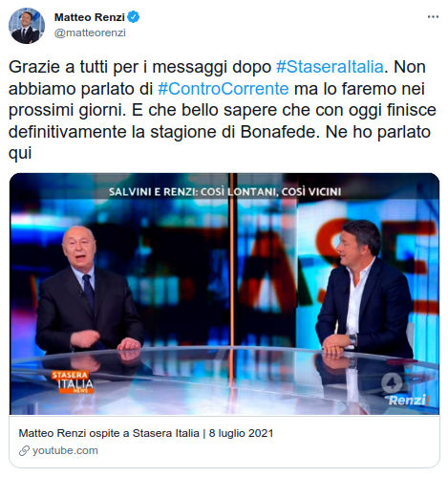Open the @matteorenzi handle
Viewport: 448px width, 477px height.
[x=90, y=33]
